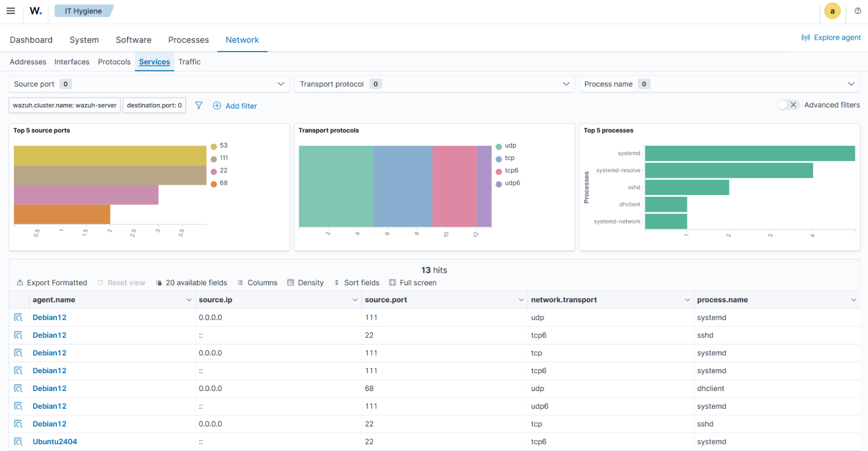Screen dimensions: 868x451
Task: Open the help icon in header
Action: click(858, 11)
